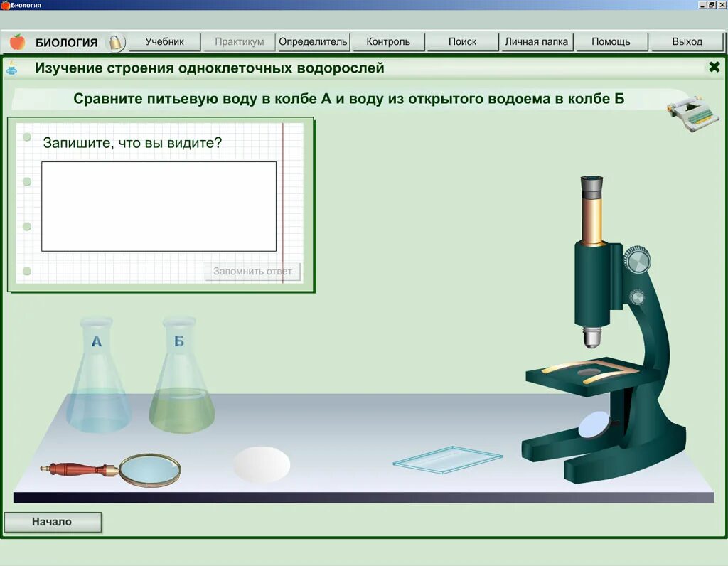The image size is (728, 566).
Task: Close the Биология window from title bar
Action: pyautogui.click(x=722, y=5)
